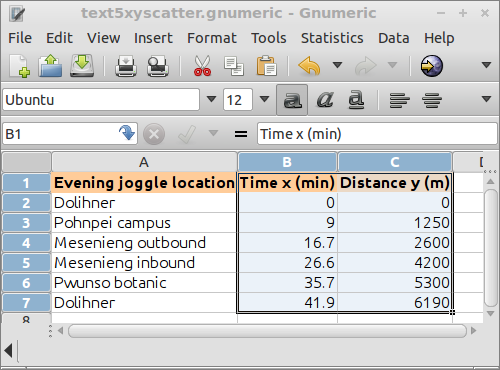Select row 4 header
Viewport: 500px width, 370px height.
[26, 243]
